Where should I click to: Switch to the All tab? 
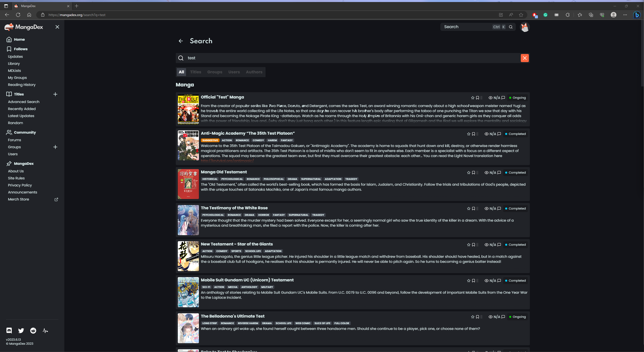pyautogui.click(x=181, y=72)
